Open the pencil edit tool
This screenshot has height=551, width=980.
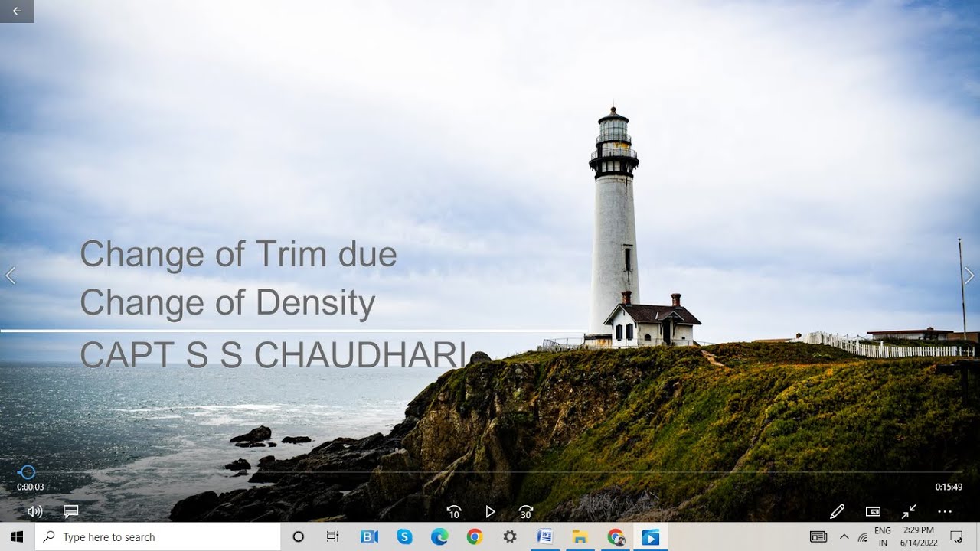pos(837,511)
